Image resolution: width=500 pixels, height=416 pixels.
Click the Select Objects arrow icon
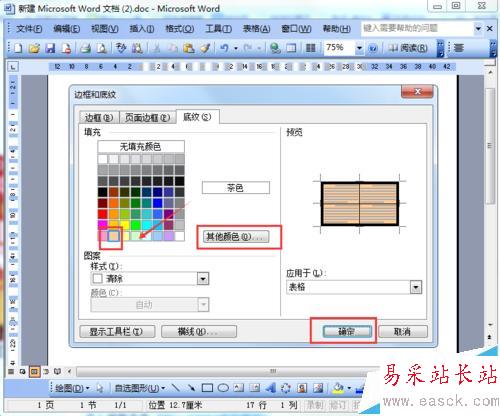click(99, 388)
